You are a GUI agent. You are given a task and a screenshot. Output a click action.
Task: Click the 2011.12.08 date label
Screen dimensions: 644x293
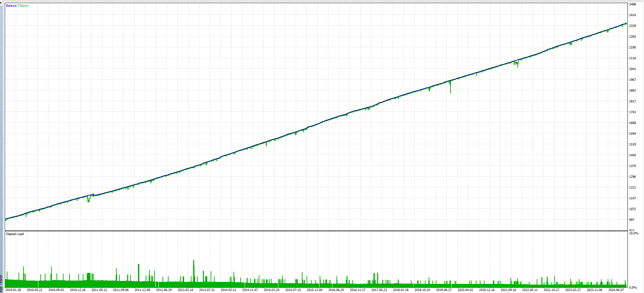pyautogui.click(x=142, y=290)
